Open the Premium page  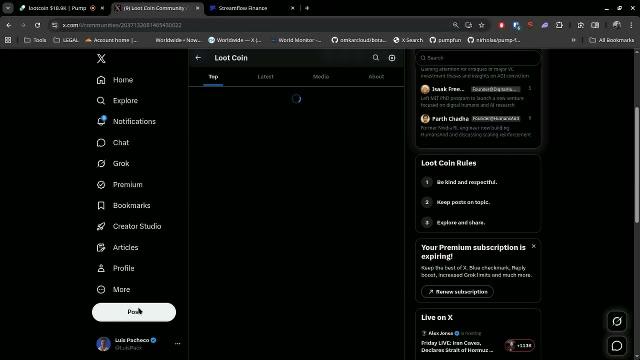tap(120, 184)
